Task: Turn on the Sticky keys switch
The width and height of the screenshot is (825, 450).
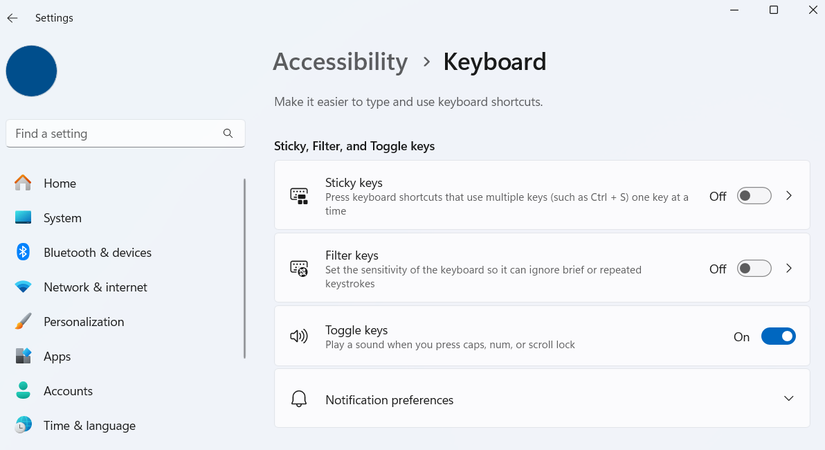Action: (x=754, y=196)
